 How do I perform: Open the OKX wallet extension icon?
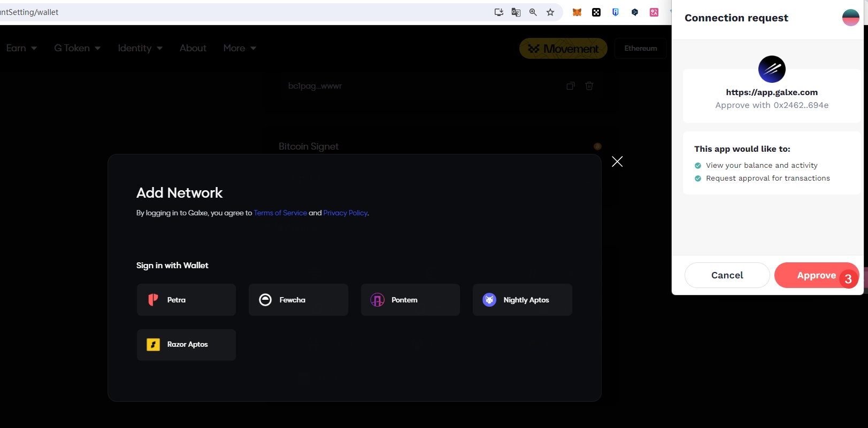[x=596, y=12]
